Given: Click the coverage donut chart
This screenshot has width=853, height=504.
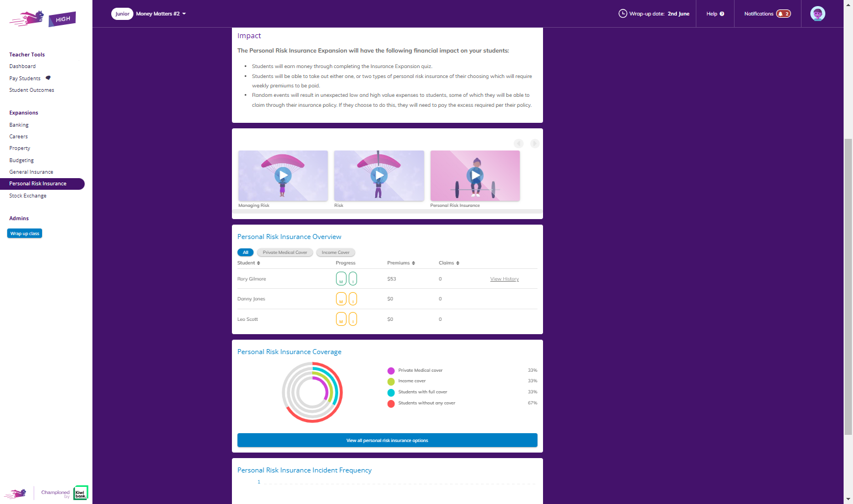Looking at the screenshot, I should [x=312, y=392].
